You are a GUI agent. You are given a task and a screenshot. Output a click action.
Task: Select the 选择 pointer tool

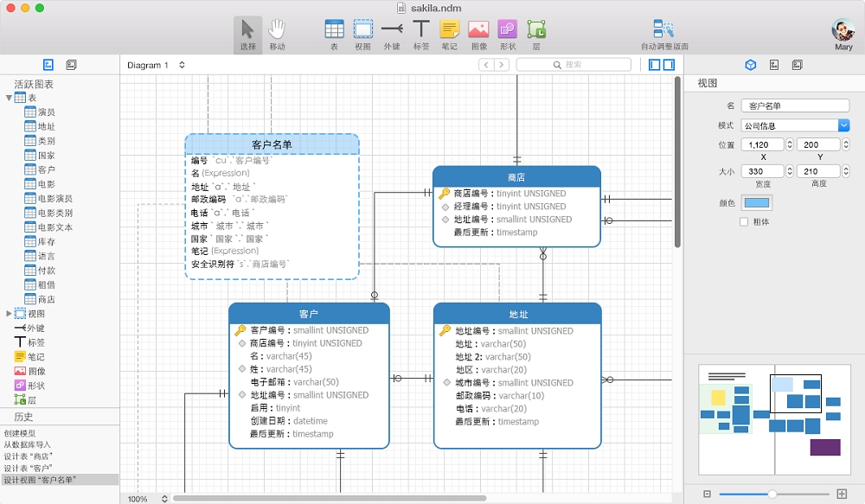(247, 35)
